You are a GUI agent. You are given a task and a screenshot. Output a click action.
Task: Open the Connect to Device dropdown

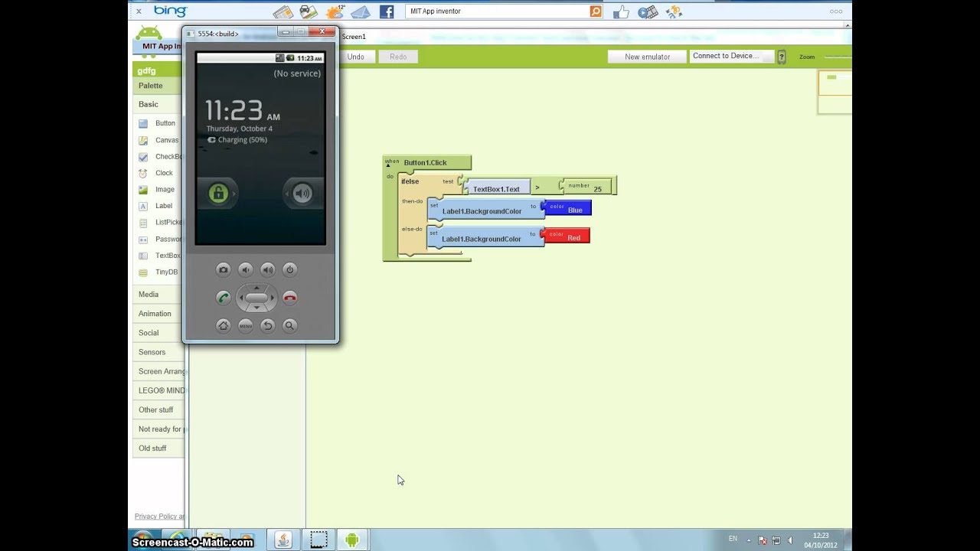coord(732,57)
